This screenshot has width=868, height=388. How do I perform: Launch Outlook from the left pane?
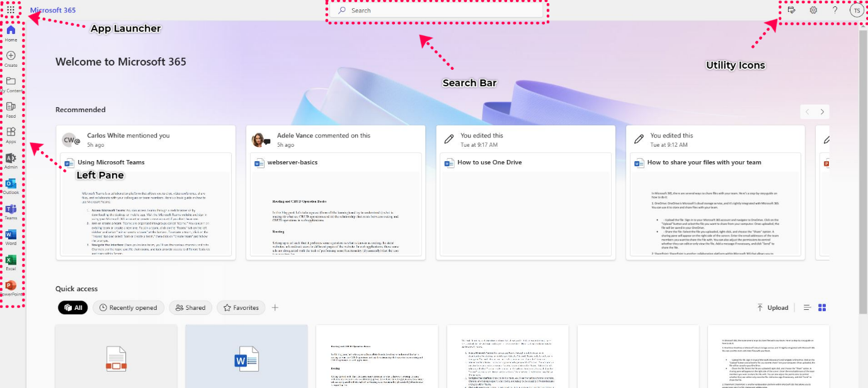tap(11, 186)
